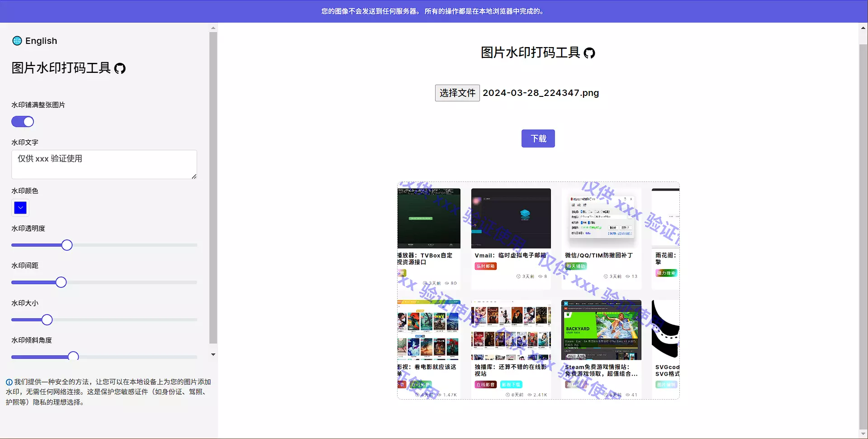
Task: Click the watermark size slider handle
Action: [47, 320]
